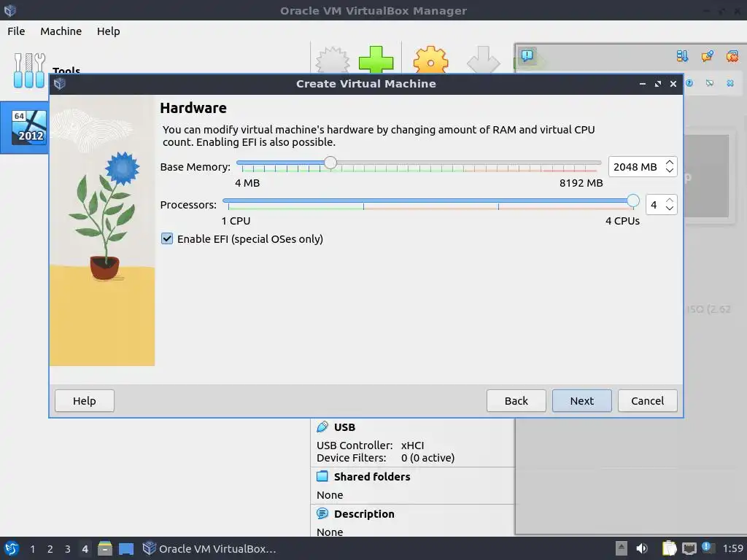Increase Base Memory with up arrow
This screenshot has height=560, width=747.
point(670,162)
